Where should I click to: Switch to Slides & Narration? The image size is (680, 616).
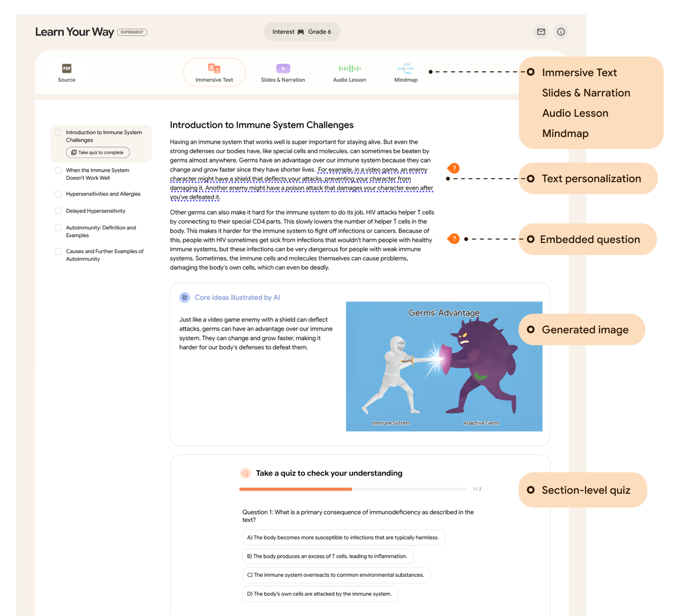(282, 72)
